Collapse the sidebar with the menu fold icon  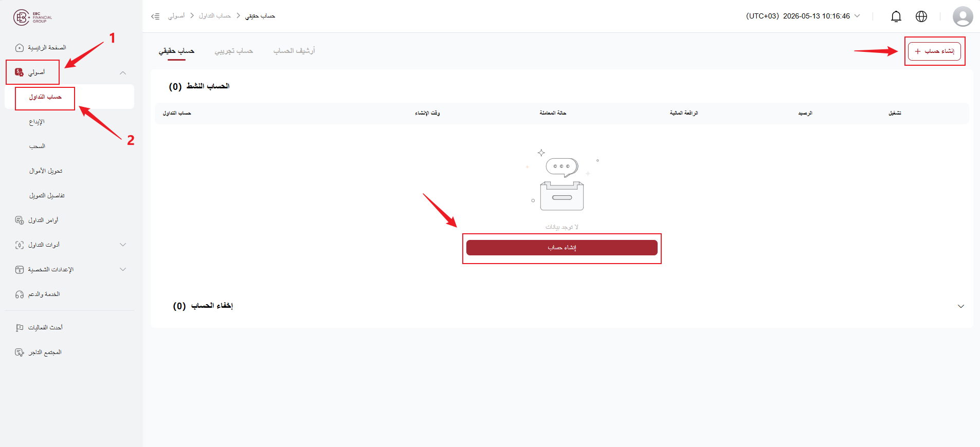155,16
